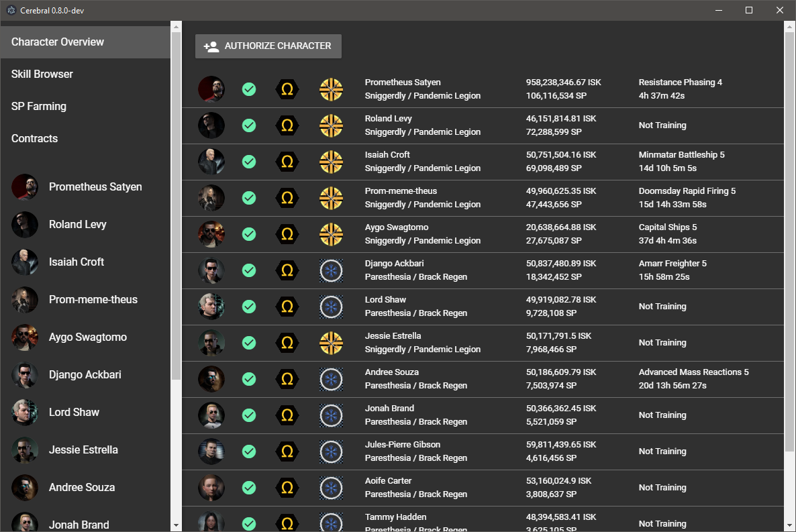Image resolution: width=796 pixels, height=532 pixels.
Task: Click 'Amarr Freighter 5' training skill
Action: (x=673, y=264)
